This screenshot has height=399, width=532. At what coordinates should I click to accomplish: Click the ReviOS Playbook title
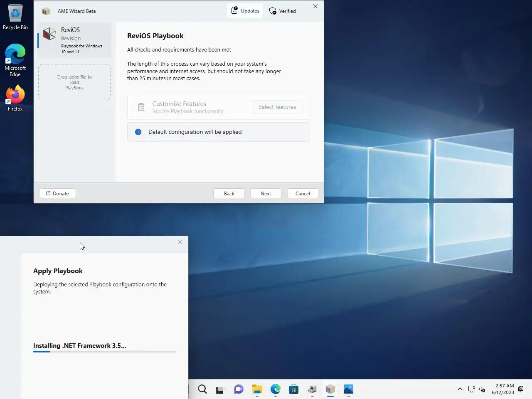click(x=155, y=36)
